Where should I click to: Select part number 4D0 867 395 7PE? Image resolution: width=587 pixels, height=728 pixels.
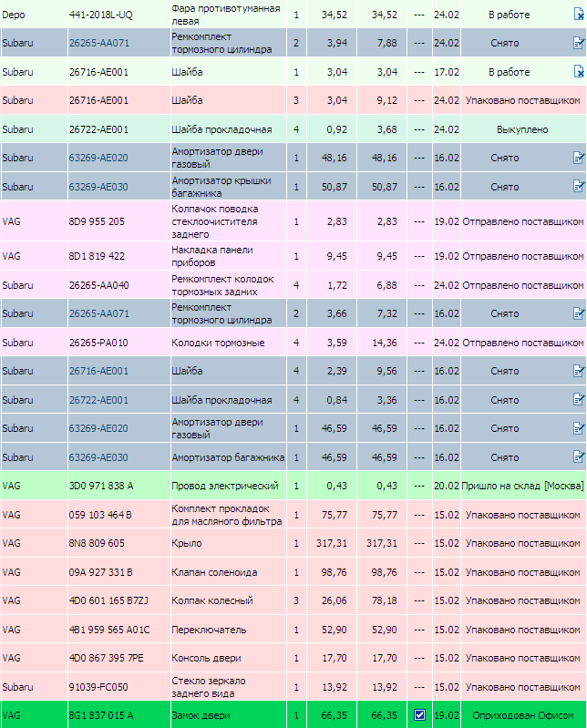[x=107, y=658]
